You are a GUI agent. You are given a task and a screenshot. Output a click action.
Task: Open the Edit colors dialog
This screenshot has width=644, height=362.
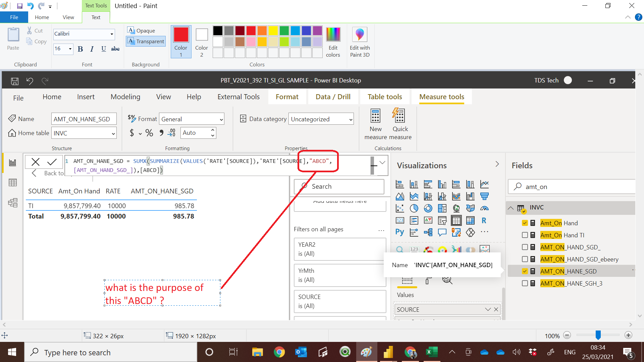(333, 42)
